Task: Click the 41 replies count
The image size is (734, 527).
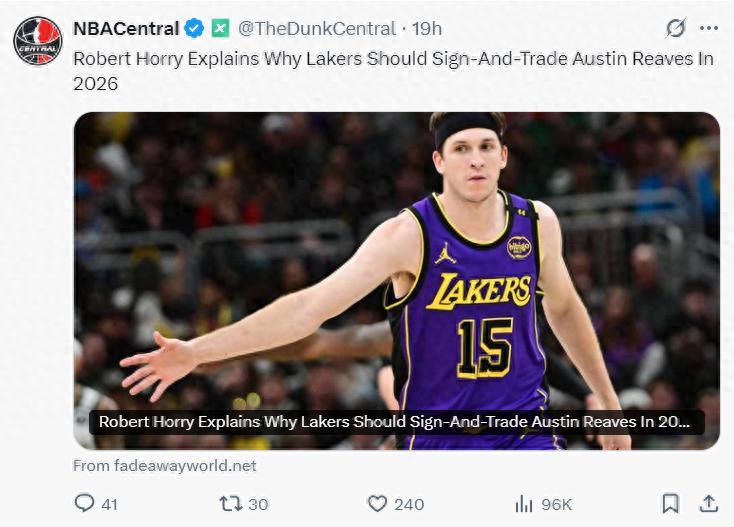Action: coord(109,504)
